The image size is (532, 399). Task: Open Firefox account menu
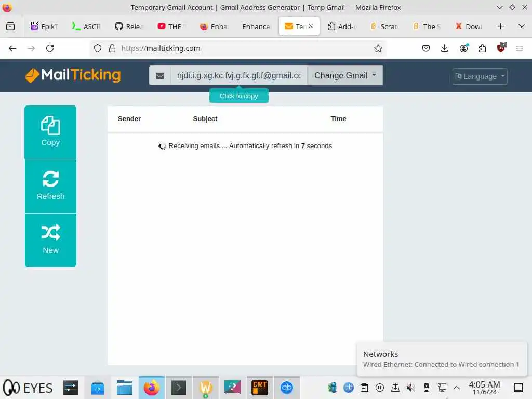coord(463,48)
